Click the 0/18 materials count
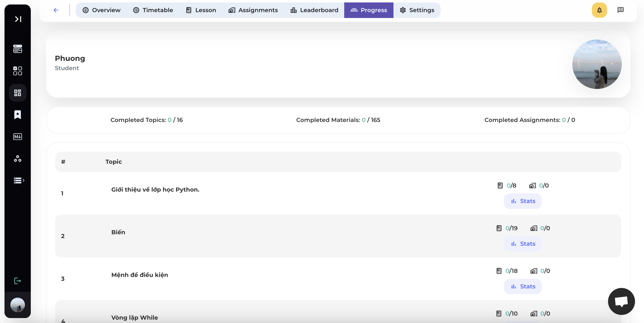The height and width of the screenshot is (323, 644). 511,271
